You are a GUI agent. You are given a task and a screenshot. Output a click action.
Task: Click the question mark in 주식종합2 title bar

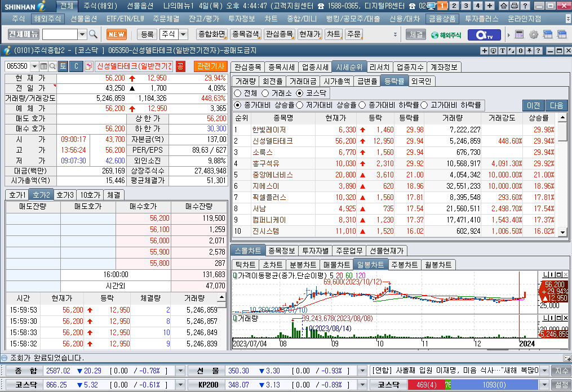coord(538,51)
